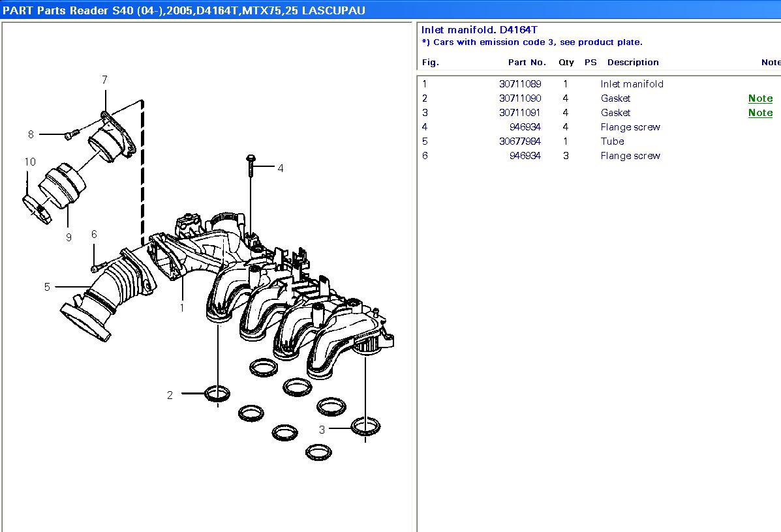Click the 'Inlet manifold. D4164T' heading
781x532 pixels.
479,30
